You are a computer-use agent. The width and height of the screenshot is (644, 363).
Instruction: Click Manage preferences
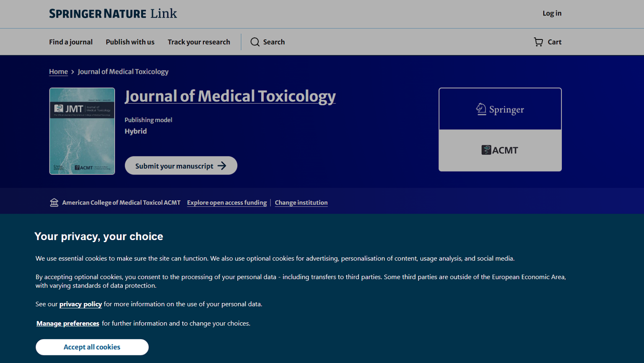[x=68, y=323]
